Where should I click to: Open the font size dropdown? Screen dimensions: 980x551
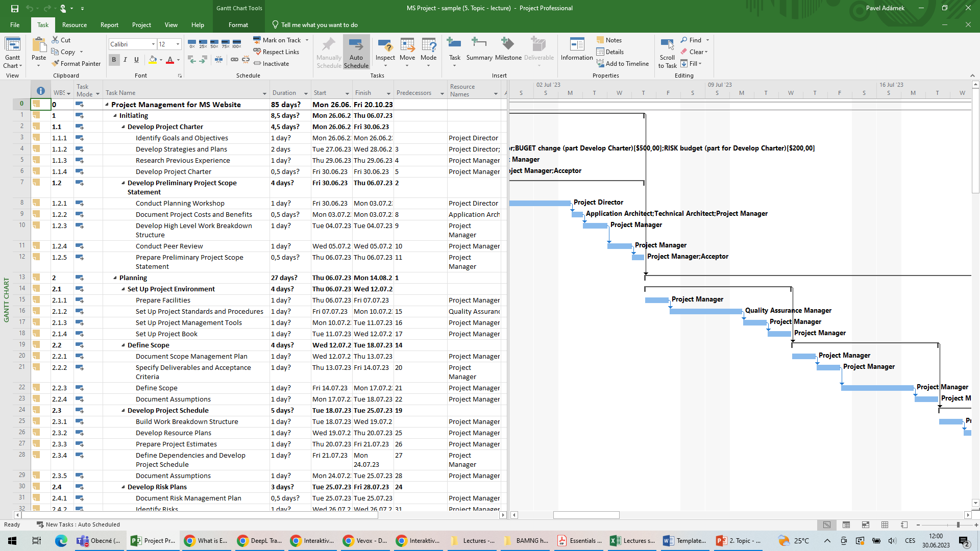[x=178, y=44]
